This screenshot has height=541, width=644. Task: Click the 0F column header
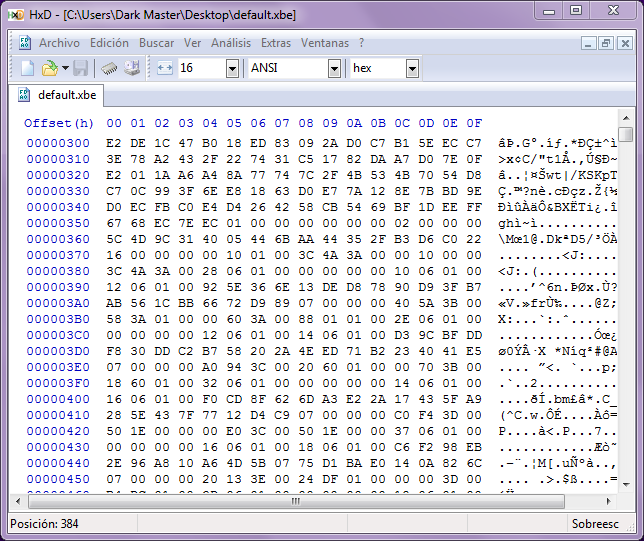tap(474, 123)
